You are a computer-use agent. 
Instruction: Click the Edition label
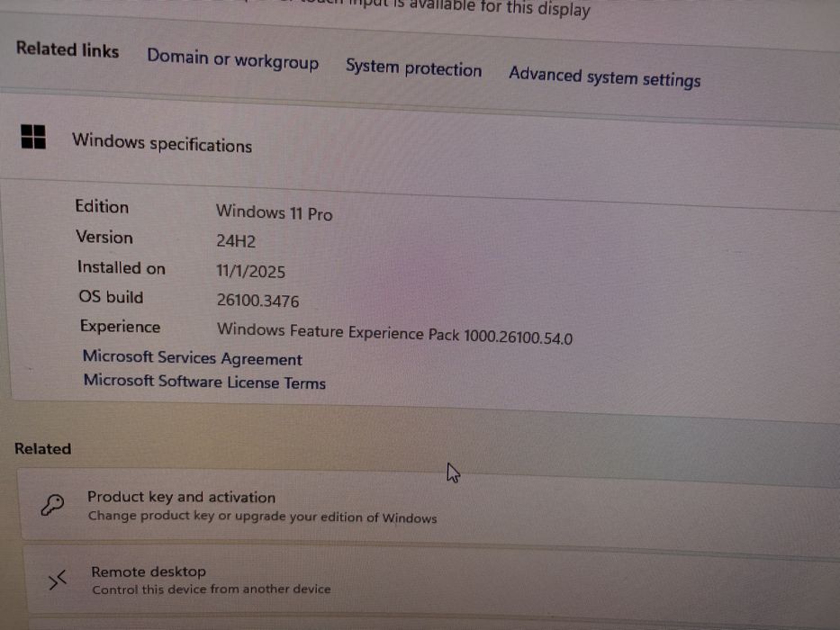coord(102,207)
